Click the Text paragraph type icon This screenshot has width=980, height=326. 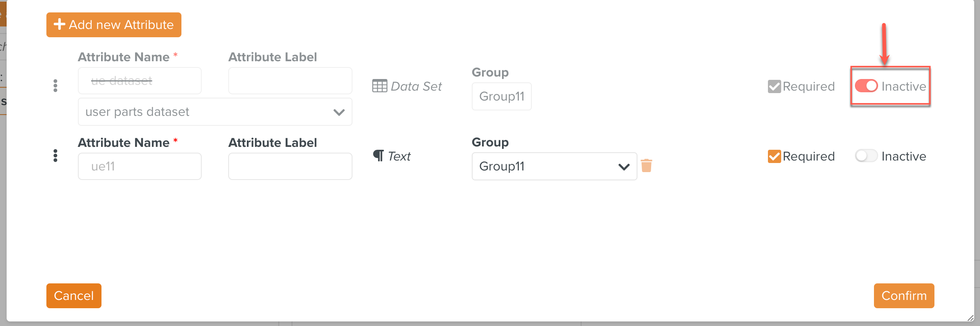click(378, 156)
